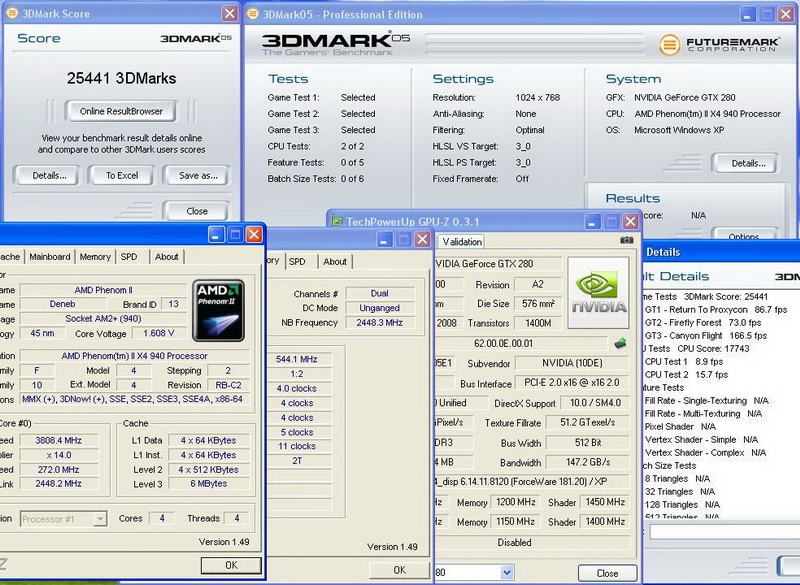Click the AMD Phenom II logo in CPU-Z

click(x=218, y=311)
